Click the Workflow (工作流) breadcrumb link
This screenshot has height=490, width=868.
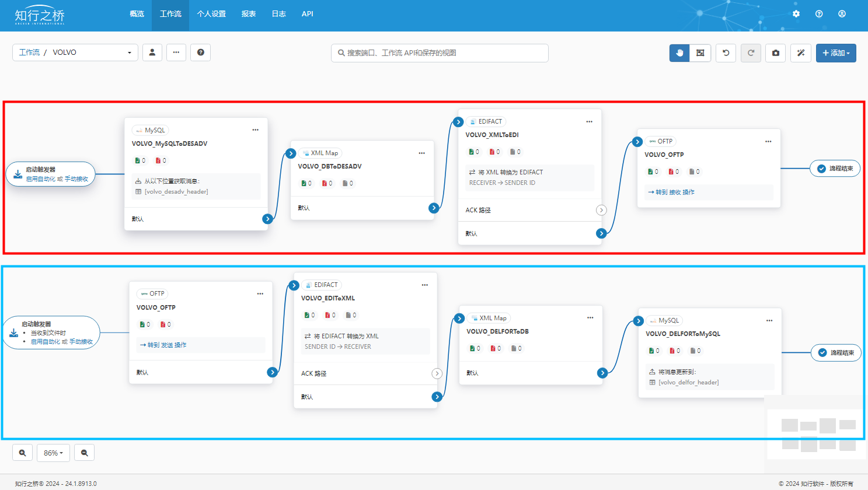pyautogui.click(x=29, y=52)
